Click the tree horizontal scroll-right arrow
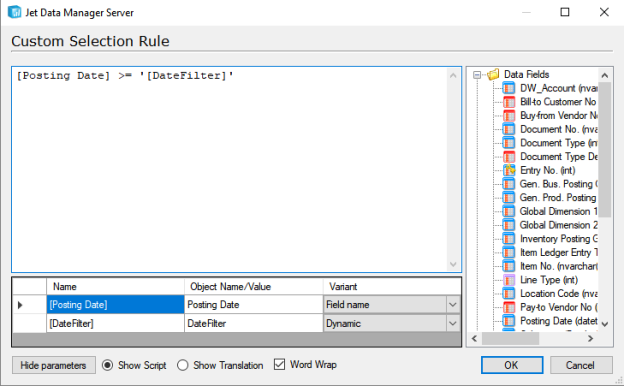 pyautogui.click(x=591, y=339)
